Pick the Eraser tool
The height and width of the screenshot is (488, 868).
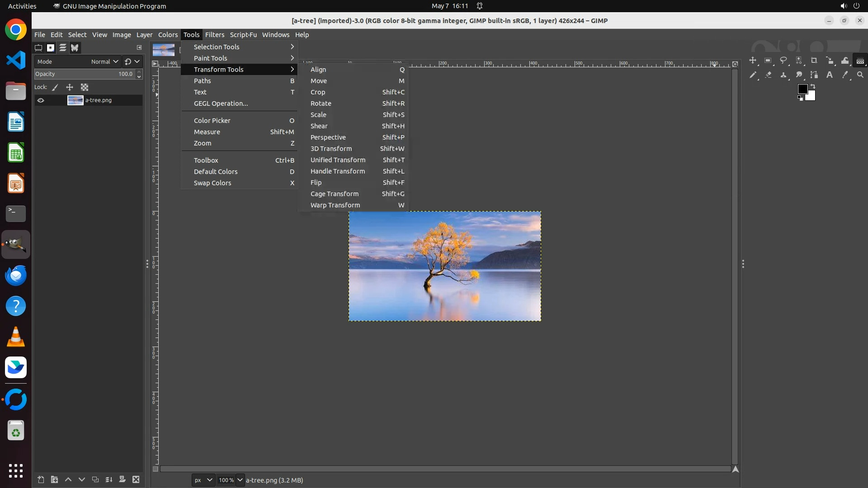pos(768,75)
